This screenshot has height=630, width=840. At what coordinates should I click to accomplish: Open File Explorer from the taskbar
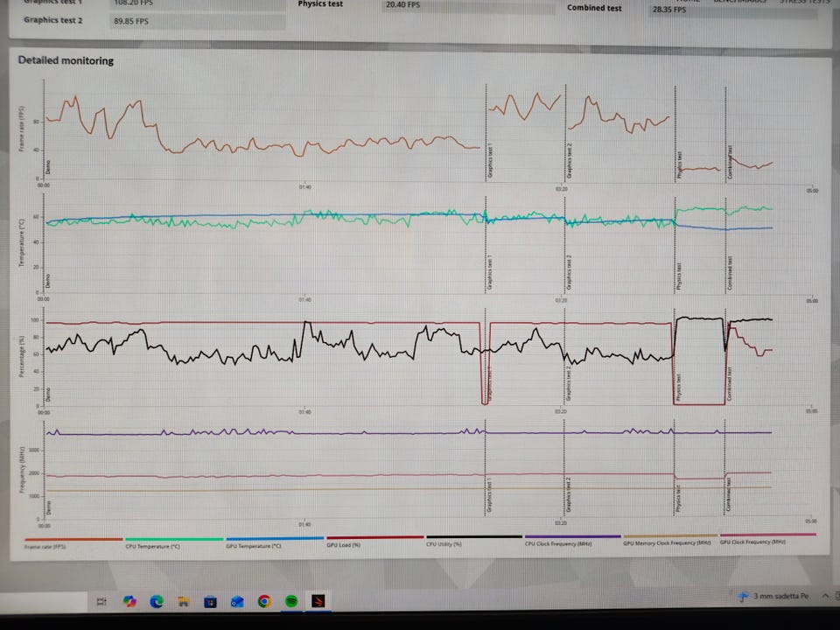183,602
